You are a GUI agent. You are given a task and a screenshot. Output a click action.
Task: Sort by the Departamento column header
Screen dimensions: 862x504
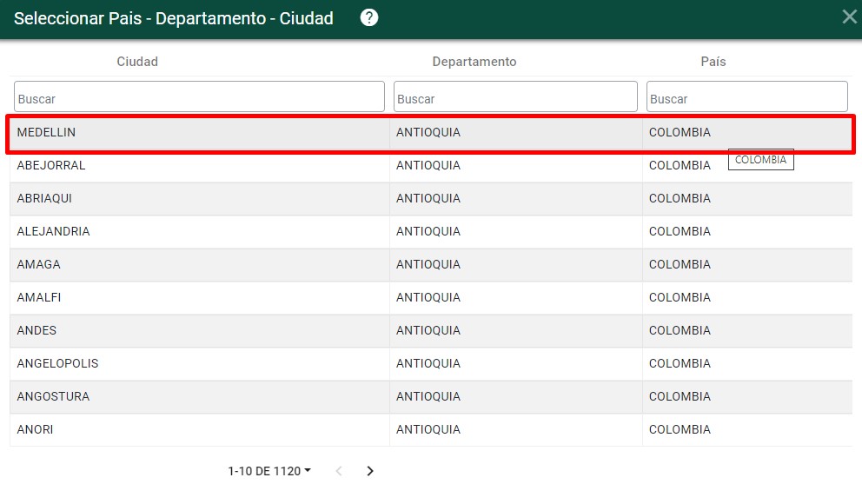[x=474, y=62]
